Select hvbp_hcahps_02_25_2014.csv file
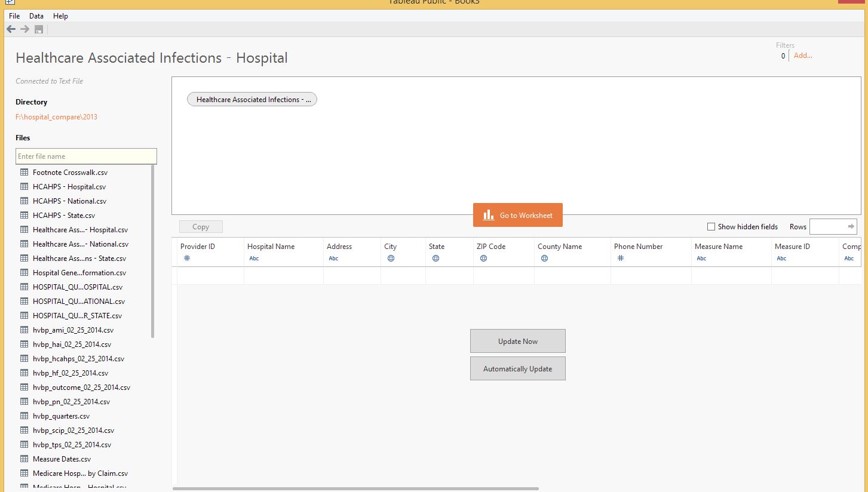This screenshot has height=492, width=868. pyautogui.click(x=78, y=358)
